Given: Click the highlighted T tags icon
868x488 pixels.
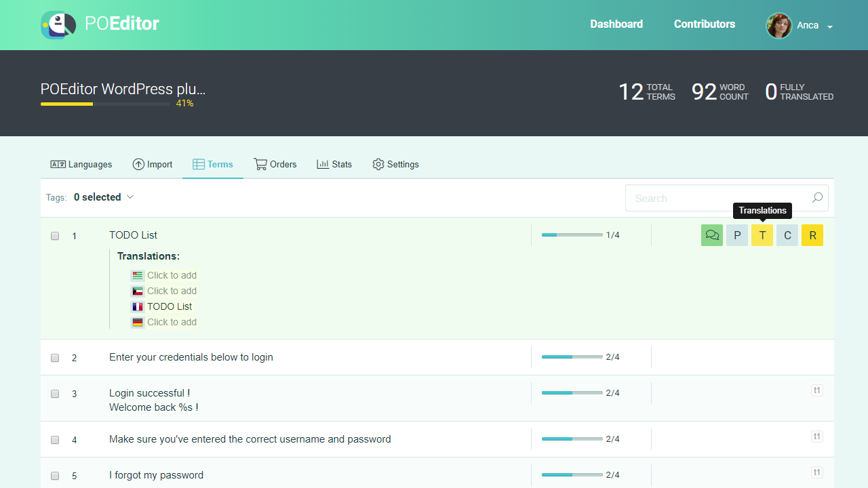Looking at the screenshot, I should click(x=762, y=235).
